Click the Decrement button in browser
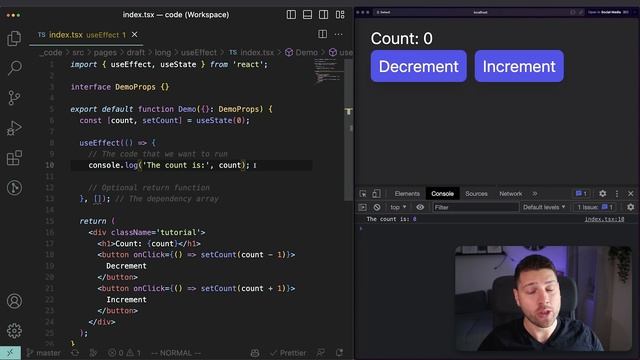Image resolution: width=640 pixels, height=360 pixels. [418, 66]
